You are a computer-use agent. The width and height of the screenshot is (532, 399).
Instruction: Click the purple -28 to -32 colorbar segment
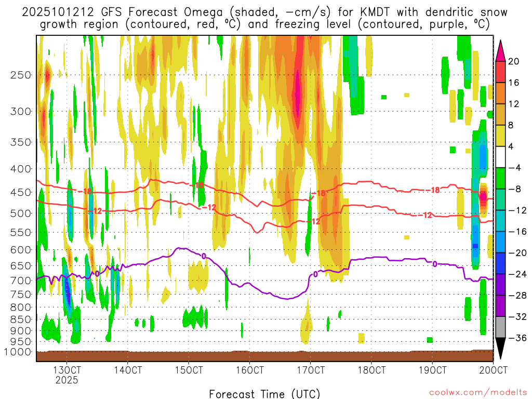(x=500, y=305)
